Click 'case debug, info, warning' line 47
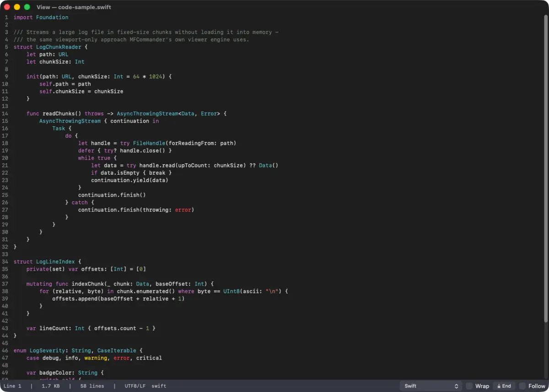The height and width of the screenshot is (392, 549). pyautogui.click(x=94, y=358)
